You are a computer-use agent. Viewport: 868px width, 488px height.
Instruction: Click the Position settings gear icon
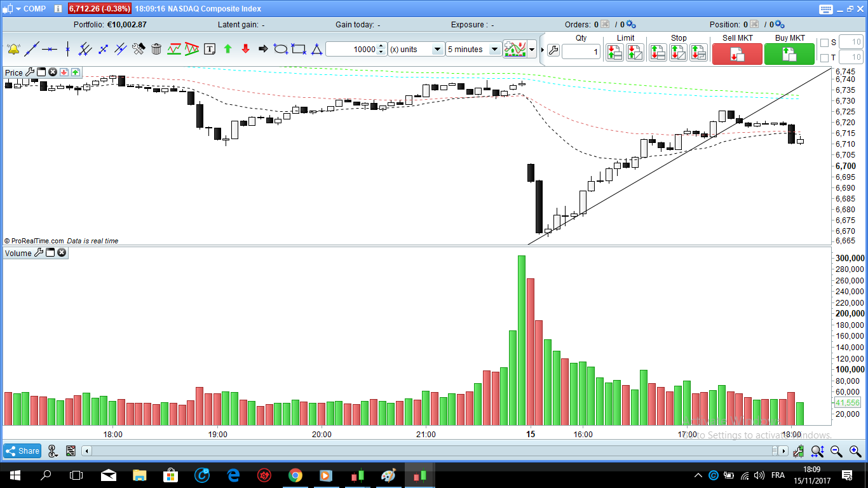[x=779, y=25]
